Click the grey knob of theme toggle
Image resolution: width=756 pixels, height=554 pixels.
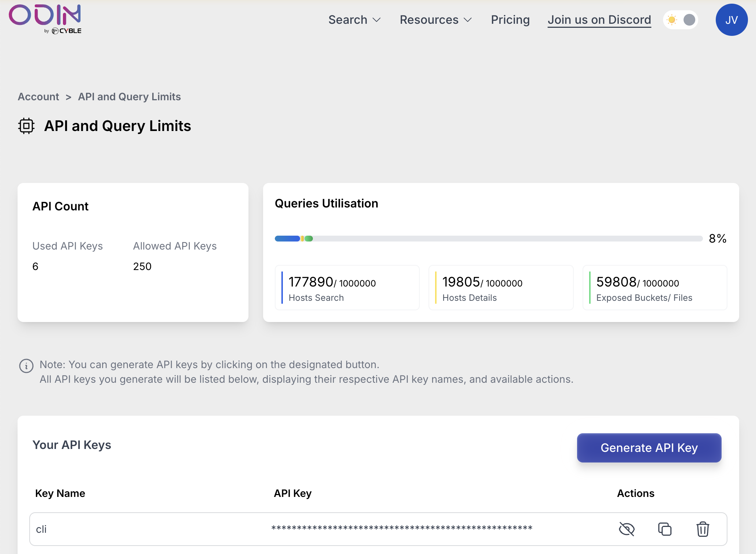(689, 20)
